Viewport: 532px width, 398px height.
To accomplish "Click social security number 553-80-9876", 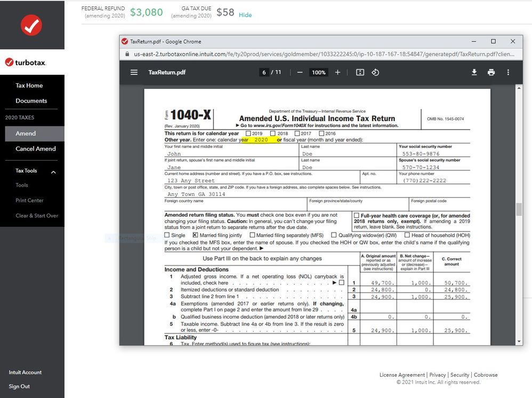I will [x=421, y=154].
